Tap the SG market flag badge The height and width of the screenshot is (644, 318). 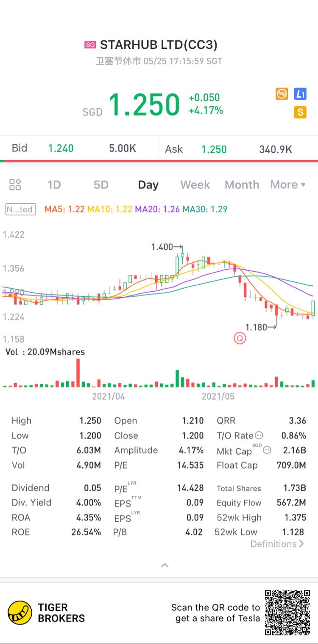click(x=90, y=45)
